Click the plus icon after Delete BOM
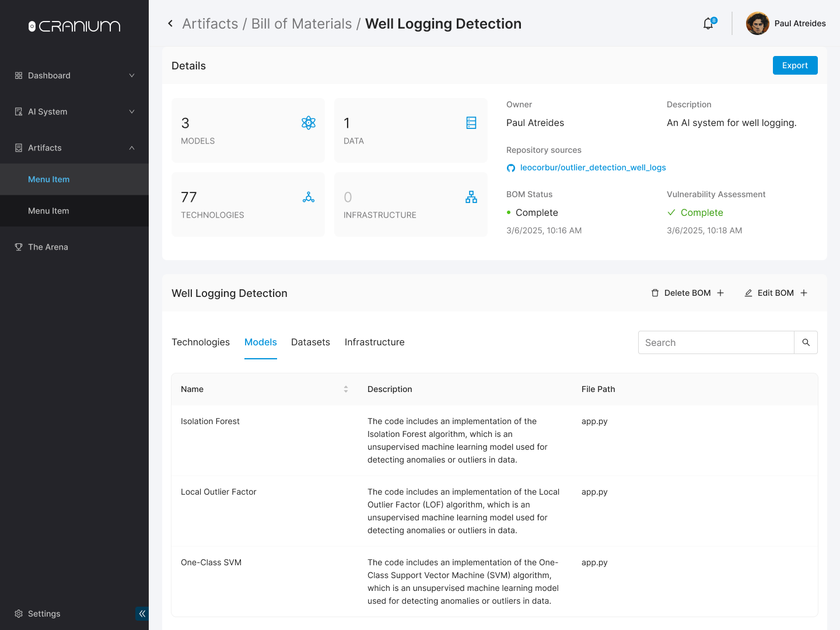The height and width of the screenshot is (630, 840). (720, 293)
